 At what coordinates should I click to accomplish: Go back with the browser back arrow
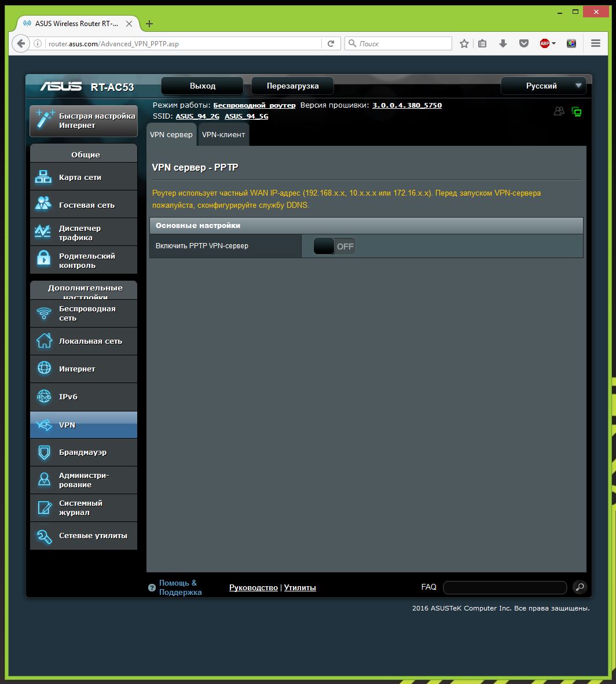click(x=20, y=43)
